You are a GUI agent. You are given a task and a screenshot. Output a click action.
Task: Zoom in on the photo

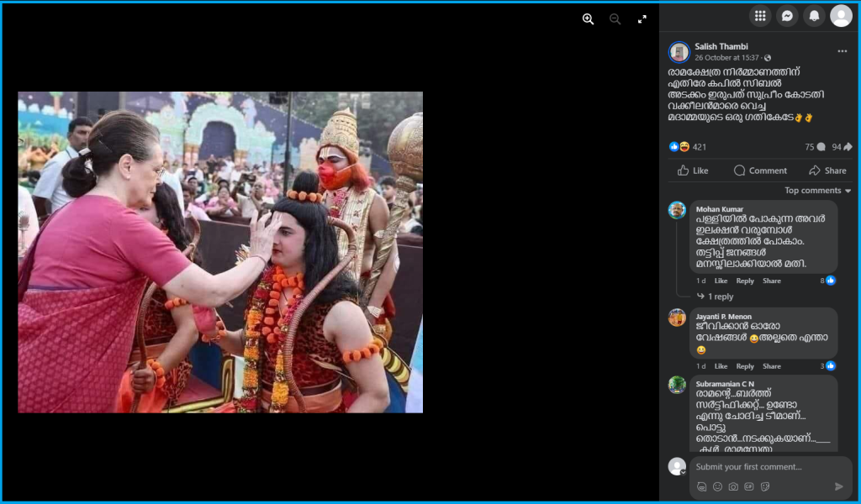pos(588,19)
